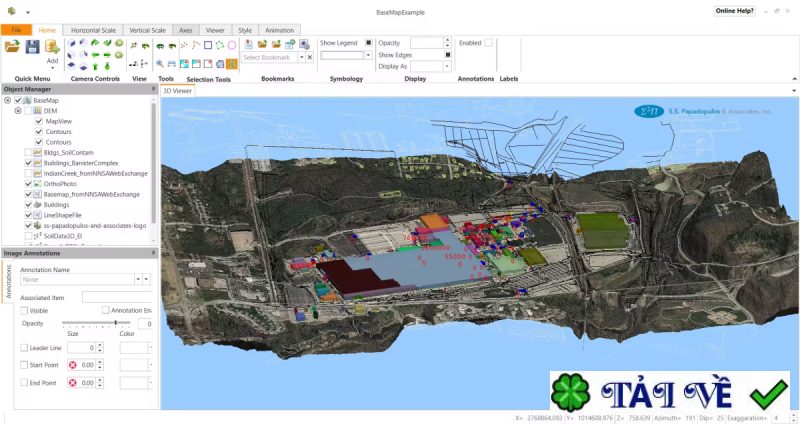Toggle the Leader Line checkbox
Screen dimensions: 800x424
(x=25, y=348)
